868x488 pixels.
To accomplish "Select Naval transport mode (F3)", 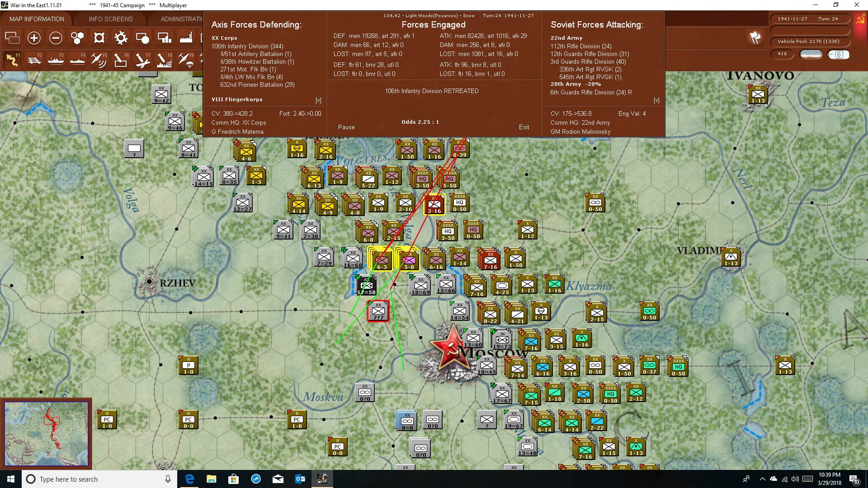I will coord(56,60).
